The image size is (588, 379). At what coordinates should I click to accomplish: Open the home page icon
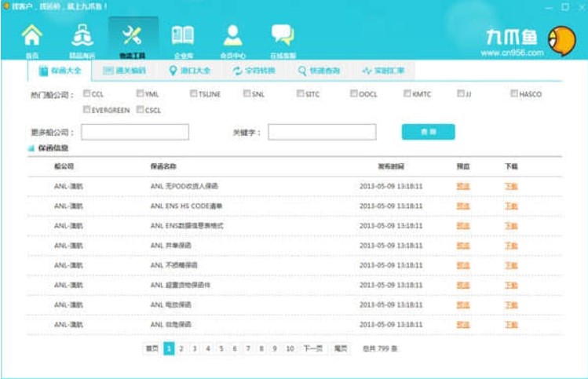pyautogui.click(x=31, y=36)
